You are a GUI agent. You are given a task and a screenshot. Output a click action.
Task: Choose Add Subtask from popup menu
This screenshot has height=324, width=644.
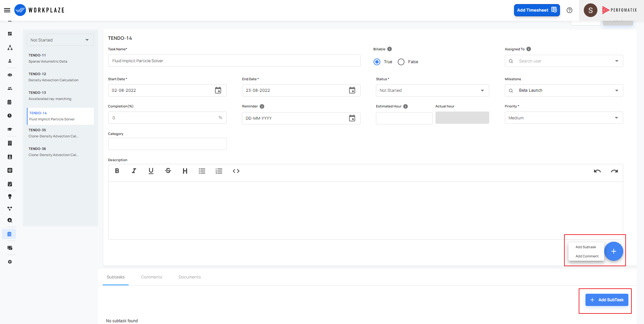586,247
